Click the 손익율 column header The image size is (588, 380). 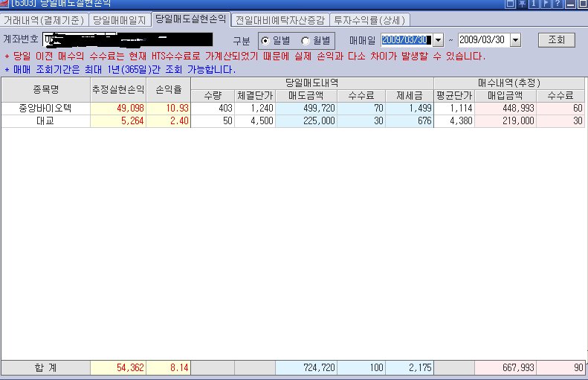(x=169, y=89)
